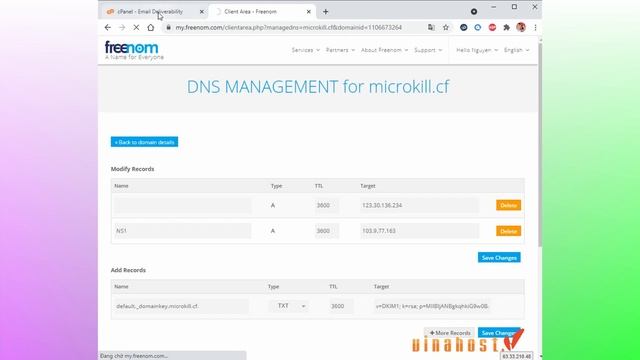Open the Chrome three-dot menu
This screenshot has height=360, width=640.
click(535, 27)
